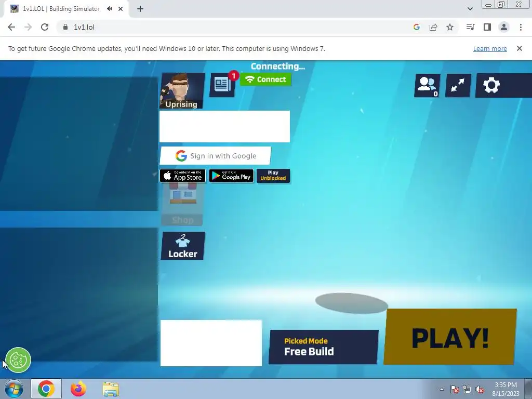The height and width of the screenshot is (399, 532).
Task: Click Sign in with Google
Action: pyautogui.click(x=216, y=156)
